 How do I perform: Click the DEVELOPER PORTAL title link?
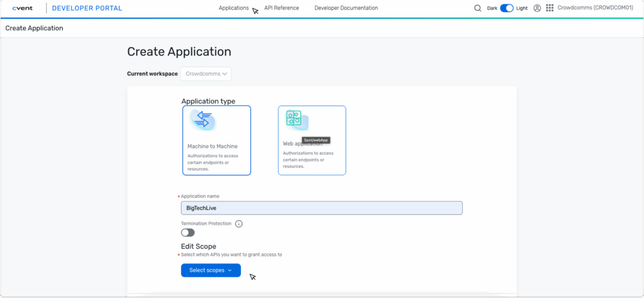87,8
